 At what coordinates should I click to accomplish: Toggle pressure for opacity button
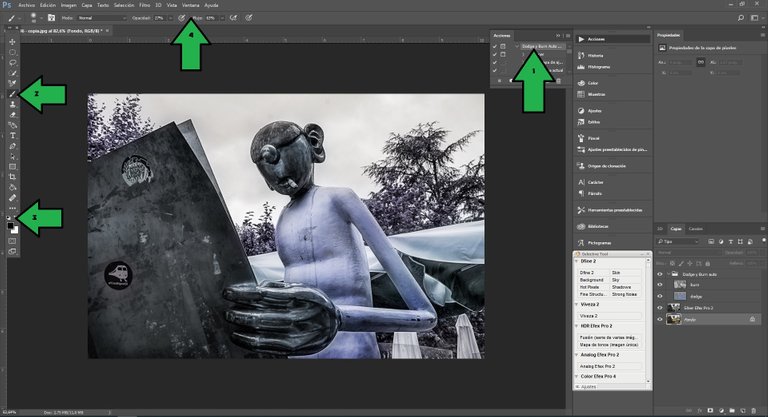coord(181,18)
